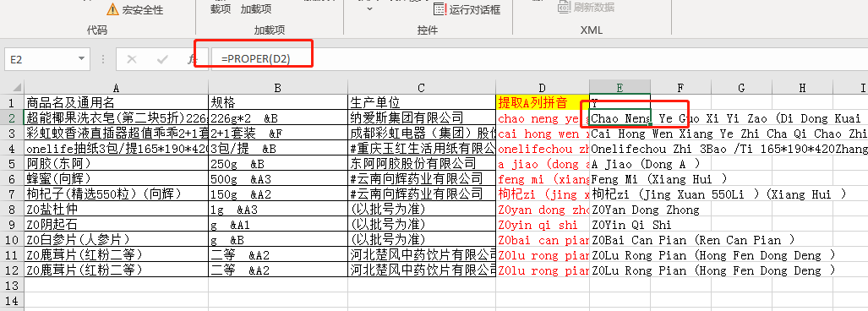
Task: Select column E header
Action: coord(620,87)
